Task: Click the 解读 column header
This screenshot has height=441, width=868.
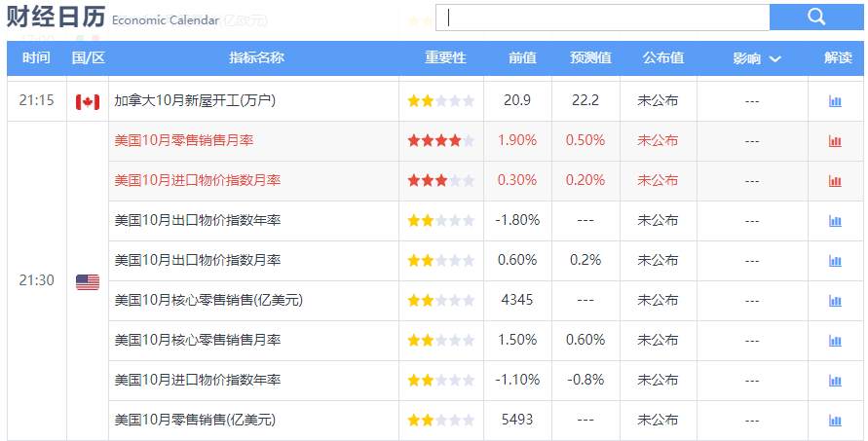Action: point(838,57)
